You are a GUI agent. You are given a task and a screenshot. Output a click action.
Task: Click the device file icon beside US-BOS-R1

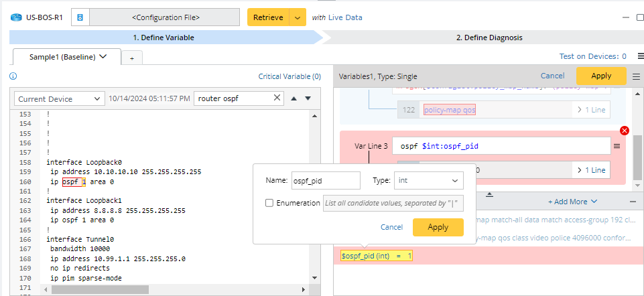click(80, 17)
